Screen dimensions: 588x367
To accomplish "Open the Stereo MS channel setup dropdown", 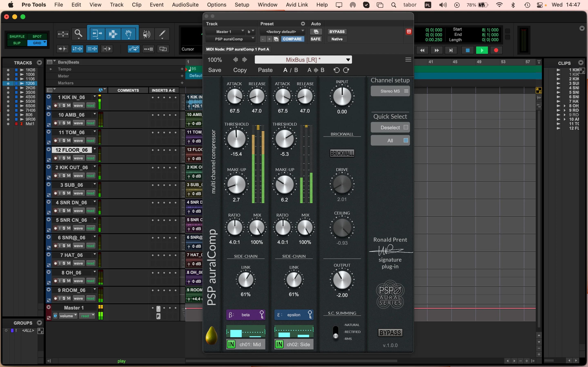I will pos(390,91).
